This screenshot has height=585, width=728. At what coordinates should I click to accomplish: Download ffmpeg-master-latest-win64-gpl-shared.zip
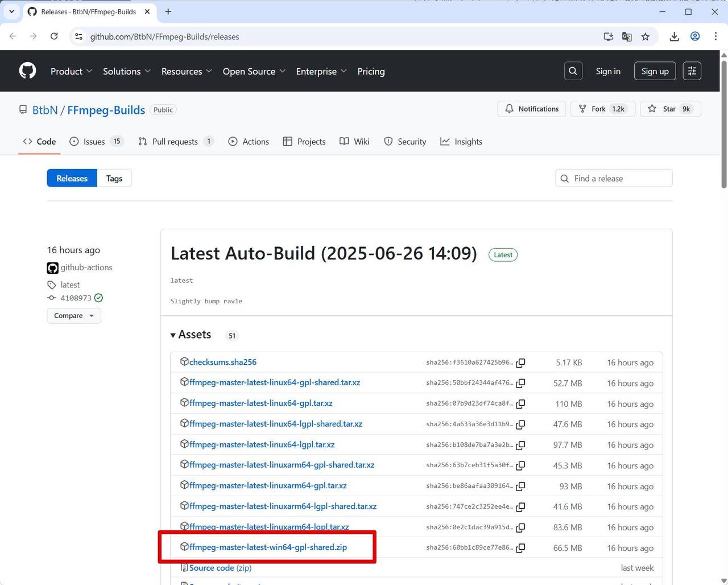[268, 547]
